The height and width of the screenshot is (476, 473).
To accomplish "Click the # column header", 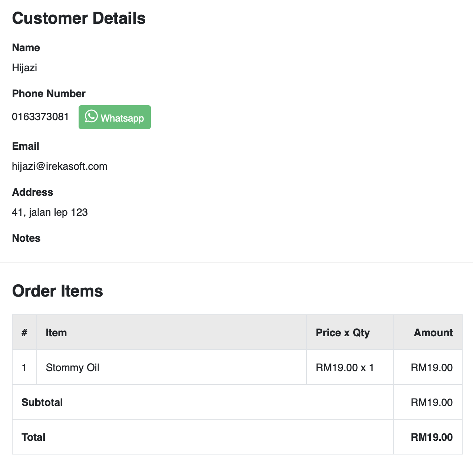I will pyautogui.click(x=24, y=333).
